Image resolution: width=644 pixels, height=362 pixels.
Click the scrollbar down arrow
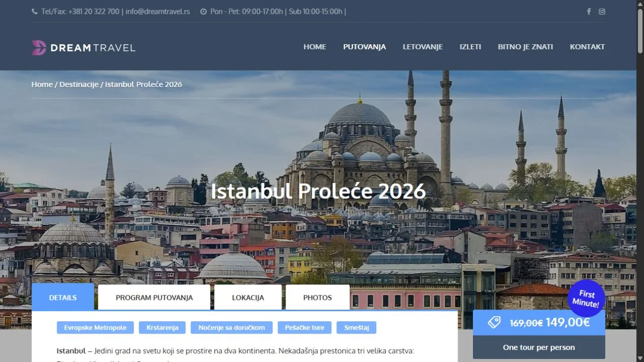pos(640,358)
